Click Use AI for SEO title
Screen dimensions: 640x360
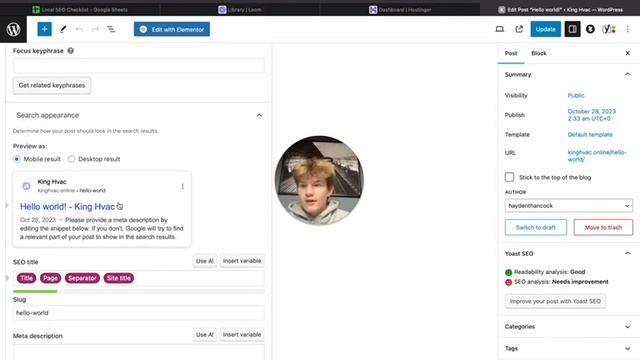(x=204, y=261)
